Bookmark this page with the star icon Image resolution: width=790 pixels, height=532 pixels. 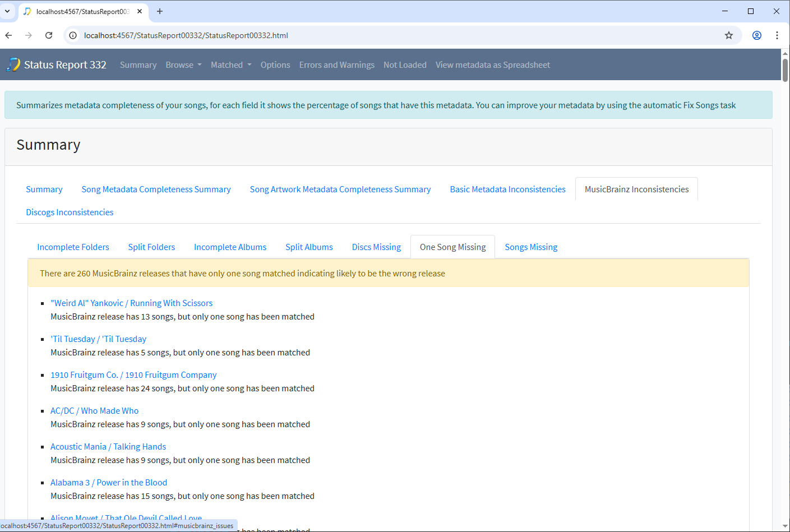(x=729, y=35)
